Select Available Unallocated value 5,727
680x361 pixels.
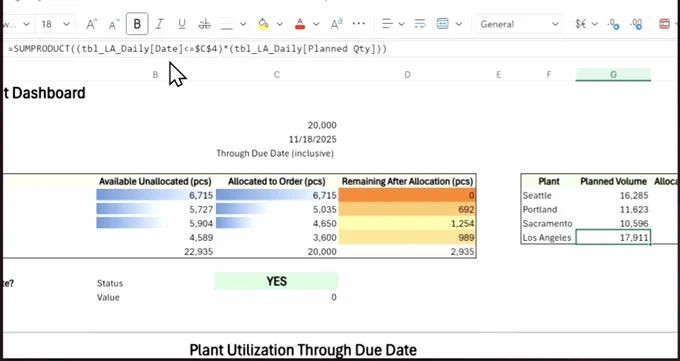point(155,210)
